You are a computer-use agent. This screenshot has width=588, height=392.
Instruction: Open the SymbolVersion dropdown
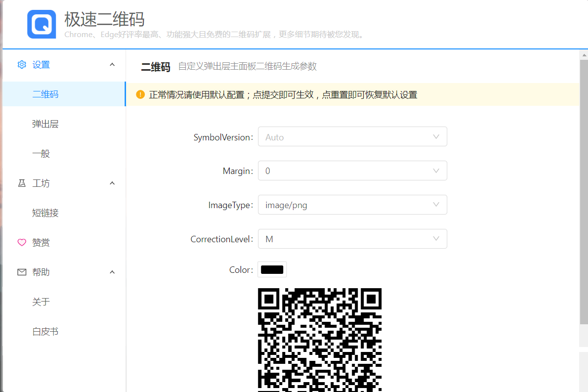point(352,136)
